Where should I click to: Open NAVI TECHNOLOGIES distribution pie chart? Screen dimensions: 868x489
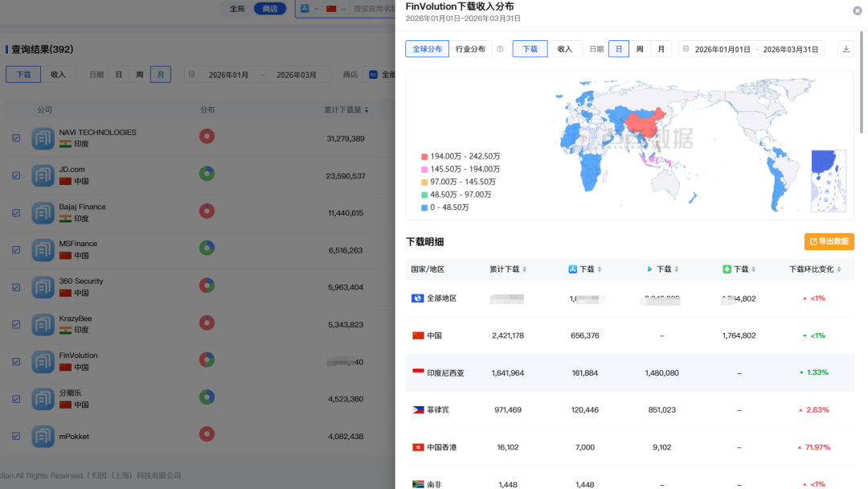207,136
